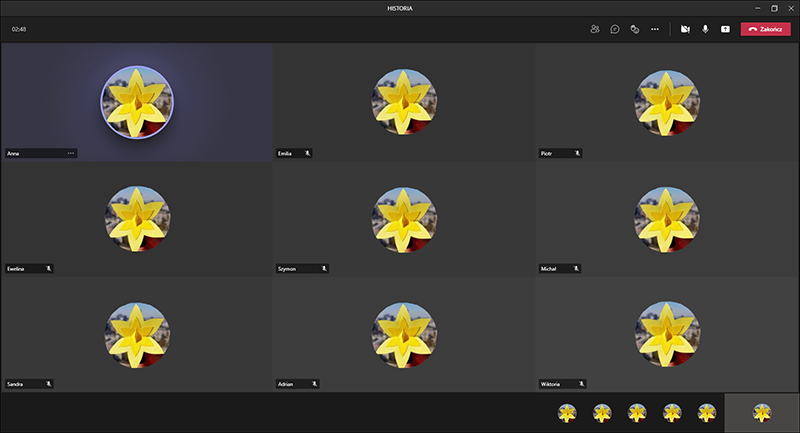Select Wiktoria's participant avatar
The width and height of the screenshot is (800, 433).
coord(667,331)
